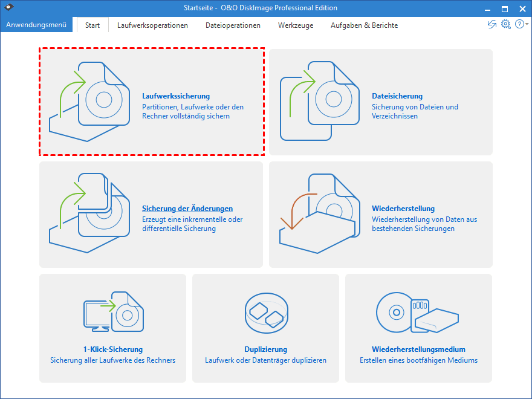The height and width of the screenshot is (399, 532).
Task: Click the sync arrows icon in ribbon
Action: pyautogui.click(x=492, y=24)
